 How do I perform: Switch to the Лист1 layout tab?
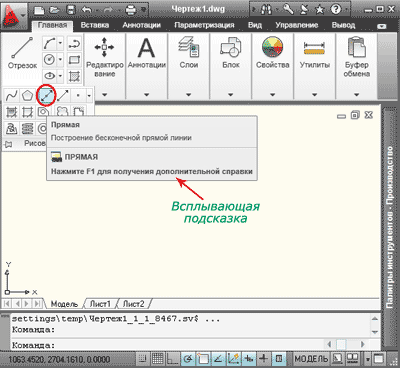point(100,304)
